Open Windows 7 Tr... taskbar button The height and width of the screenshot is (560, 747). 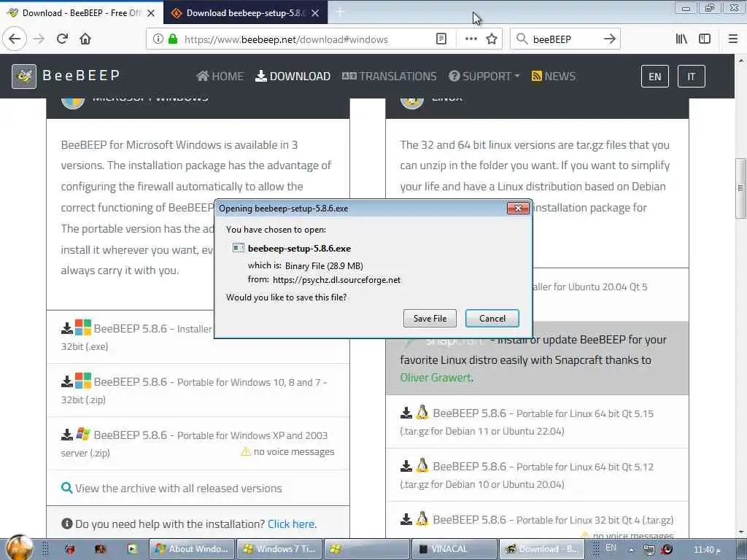tap(279, 549)
